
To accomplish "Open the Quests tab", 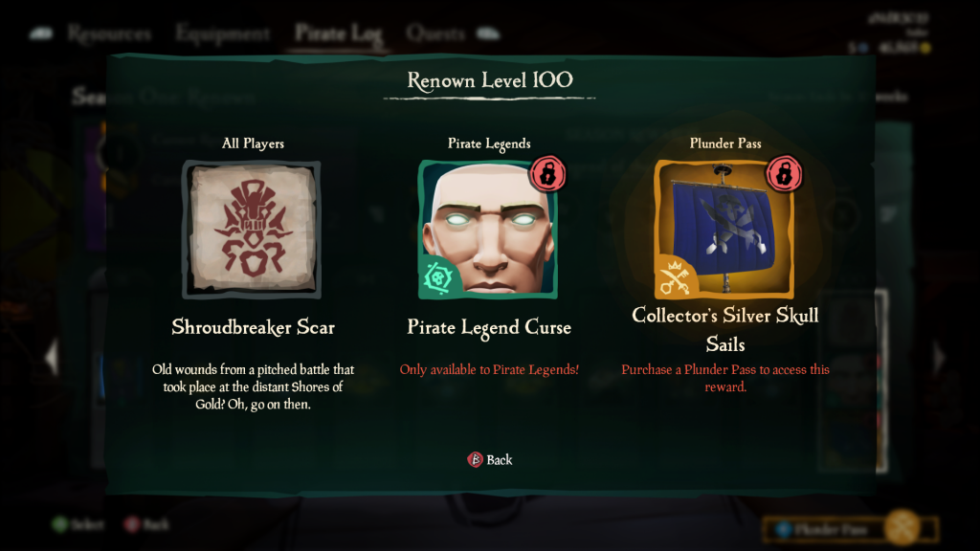I will click(435, 33).
